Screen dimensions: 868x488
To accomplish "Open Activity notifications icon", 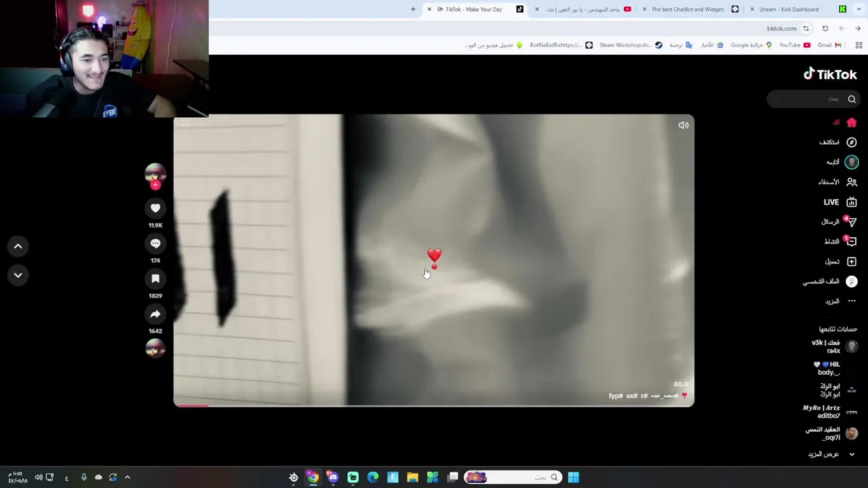I will coord(852,241).
